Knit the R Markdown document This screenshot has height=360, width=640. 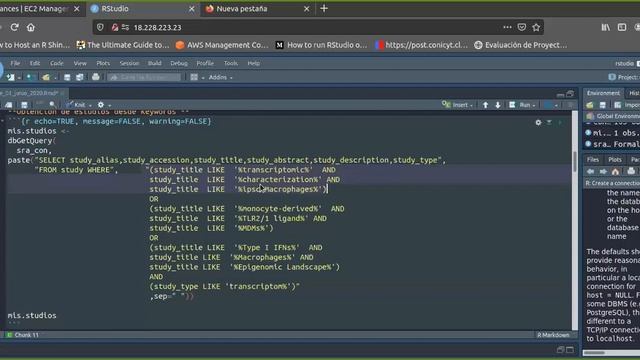click(x=76, y=105)
